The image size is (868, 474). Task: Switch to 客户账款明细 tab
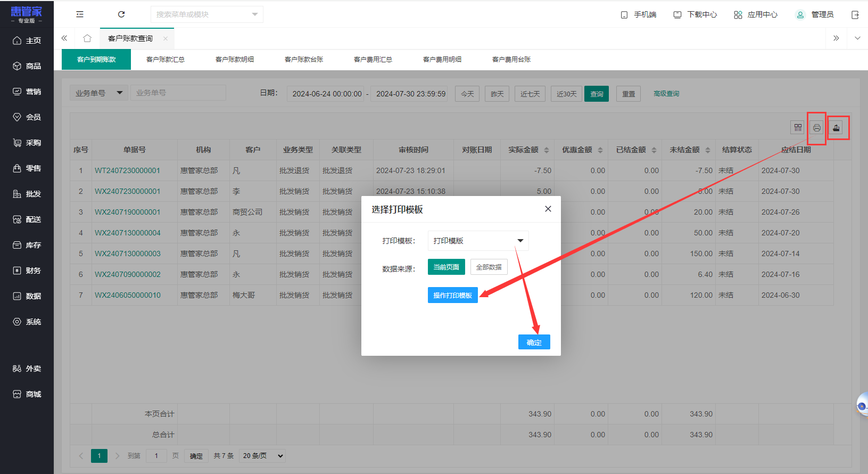(235, 59)
